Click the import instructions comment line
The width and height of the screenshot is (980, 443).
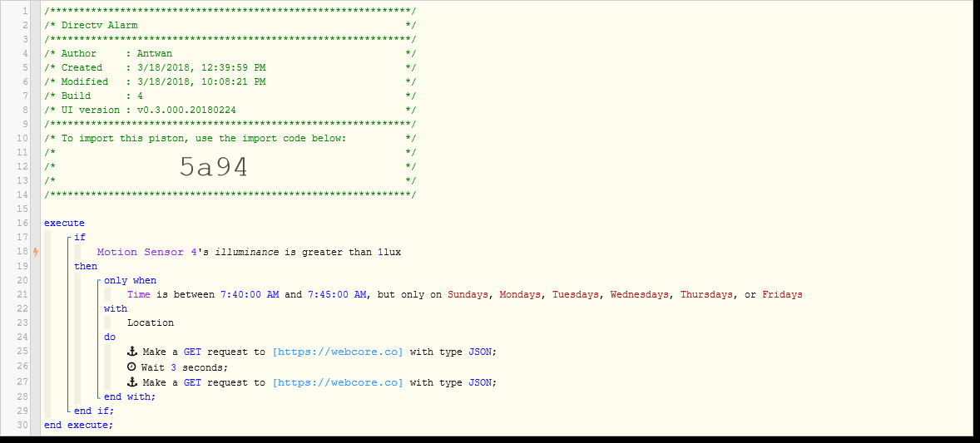point(230,138)
